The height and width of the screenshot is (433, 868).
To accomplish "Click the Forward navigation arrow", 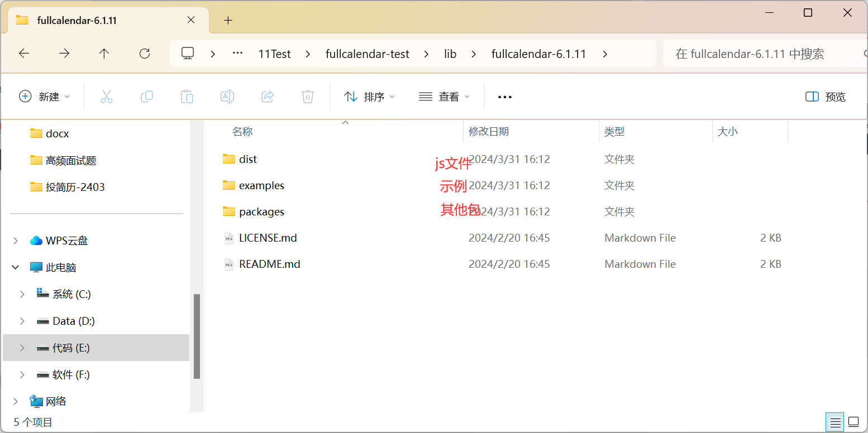I will 64,54.
